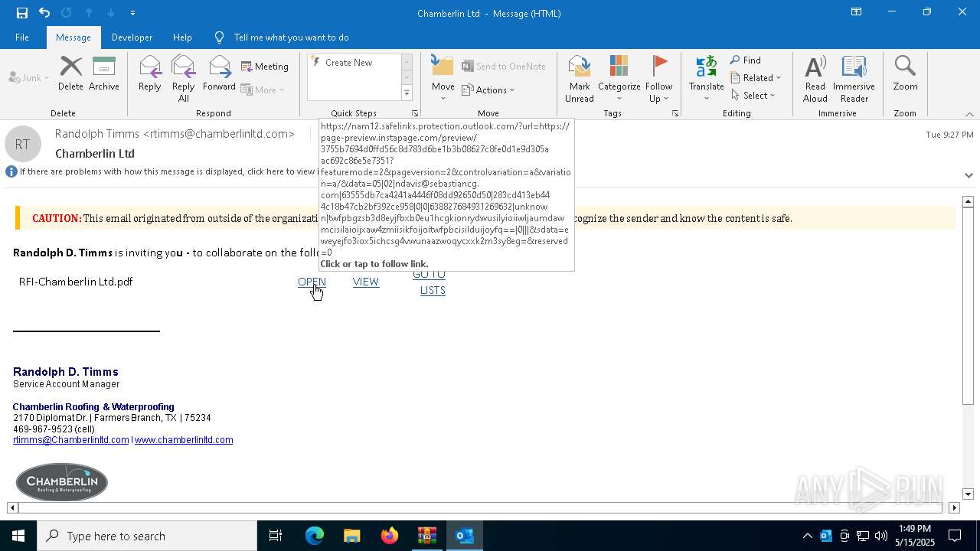Image resolution: width=980 pixels, height=551 pixels.
Task: Click Reply All
Action: coord(183,78)
